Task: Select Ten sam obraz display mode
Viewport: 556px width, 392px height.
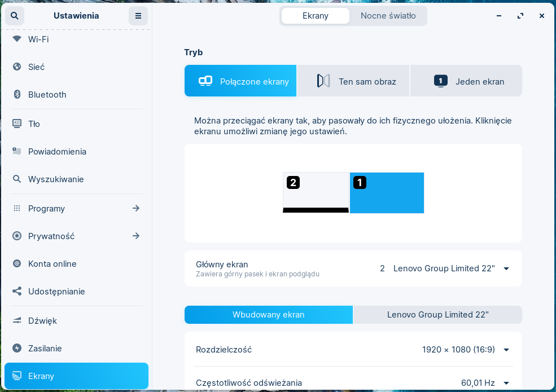Action: click(x=353, y=81)
